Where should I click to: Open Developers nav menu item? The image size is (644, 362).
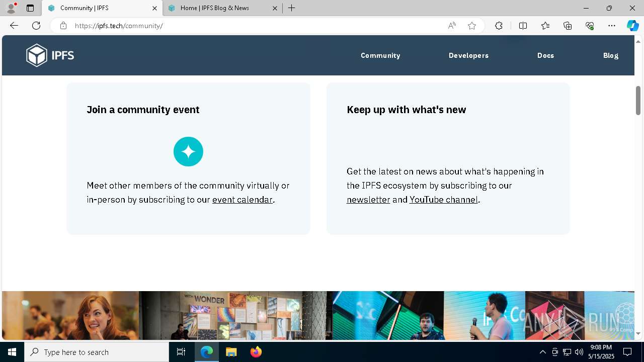pos(468,55)
